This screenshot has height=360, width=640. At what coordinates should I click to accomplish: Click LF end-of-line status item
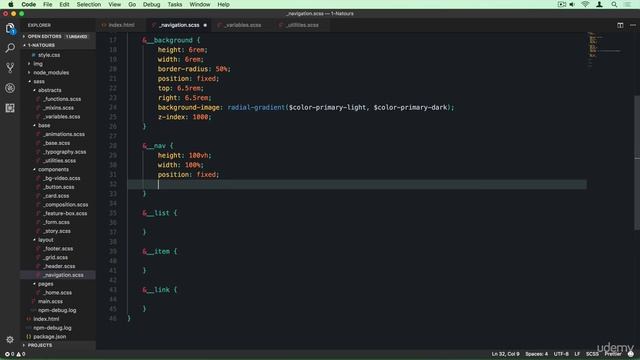pyautogui.click(x=577, y=354)
